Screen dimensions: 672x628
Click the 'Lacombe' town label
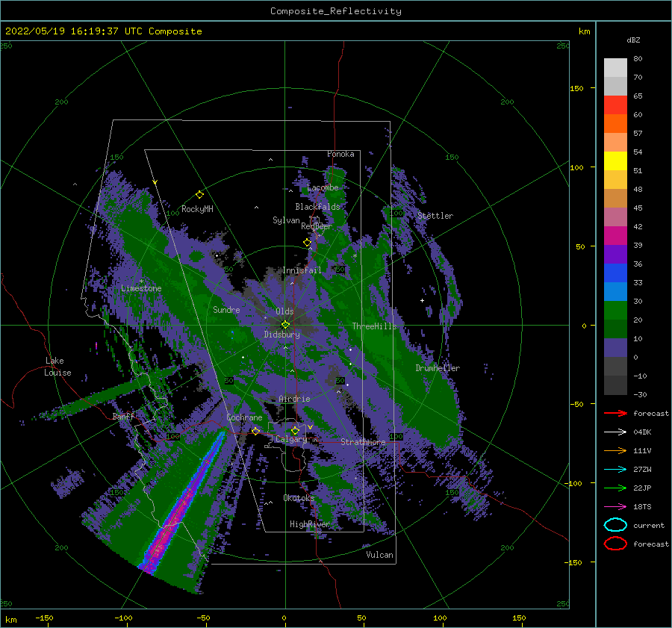323,187
